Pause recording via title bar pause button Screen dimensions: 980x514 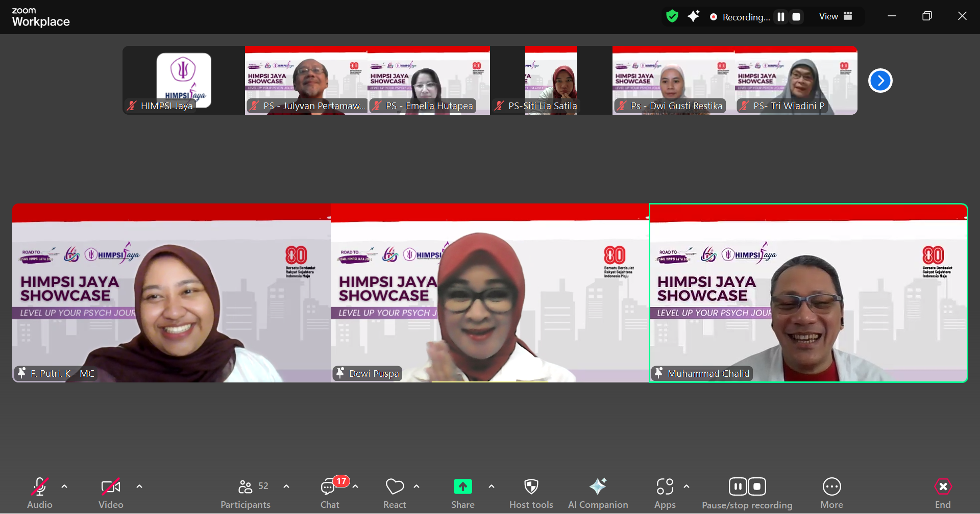coord(781,17)
